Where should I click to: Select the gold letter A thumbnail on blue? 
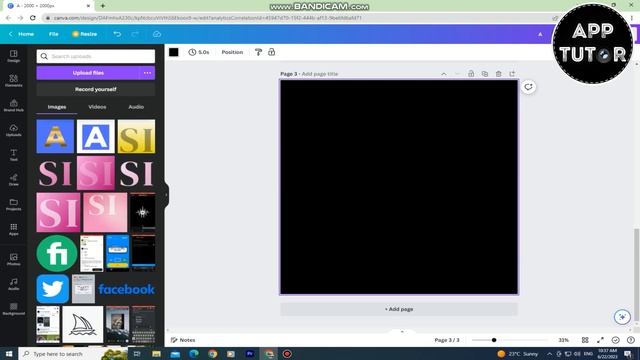(55, 136)
